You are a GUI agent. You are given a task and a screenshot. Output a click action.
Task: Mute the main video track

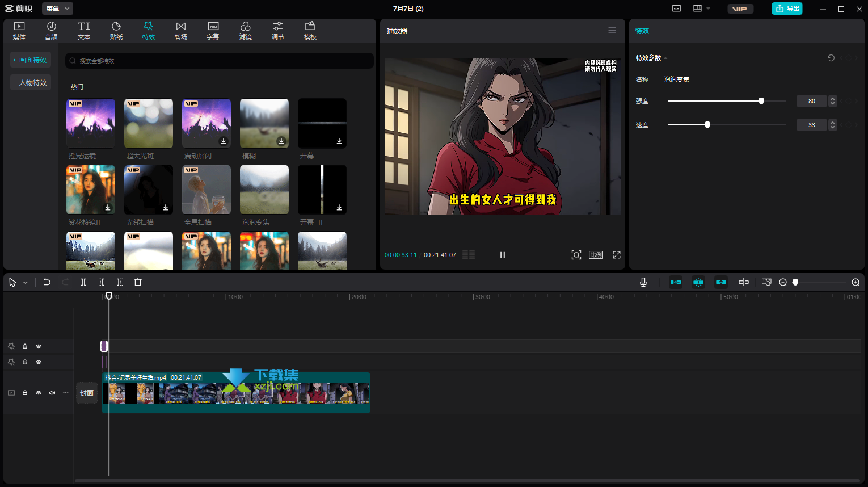(52, 393)
